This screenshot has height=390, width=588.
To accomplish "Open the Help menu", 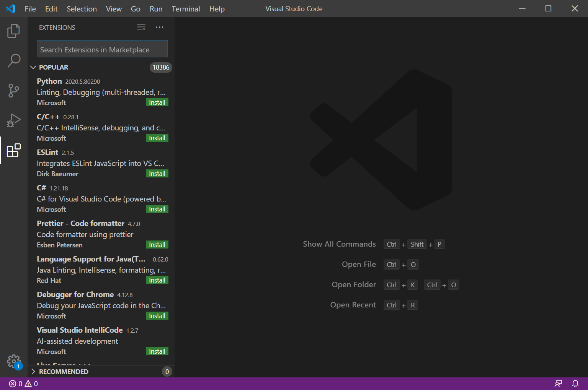I will click(x=217, y=9).
